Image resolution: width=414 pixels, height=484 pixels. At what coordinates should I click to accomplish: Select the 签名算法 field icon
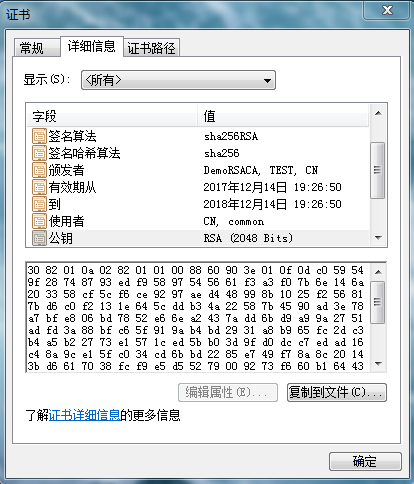point(39,136)
